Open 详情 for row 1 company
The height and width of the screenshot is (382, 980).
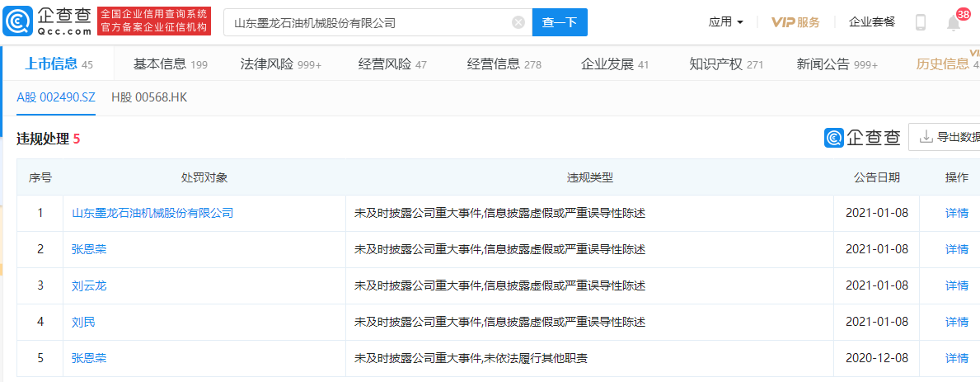click(957, 213)
